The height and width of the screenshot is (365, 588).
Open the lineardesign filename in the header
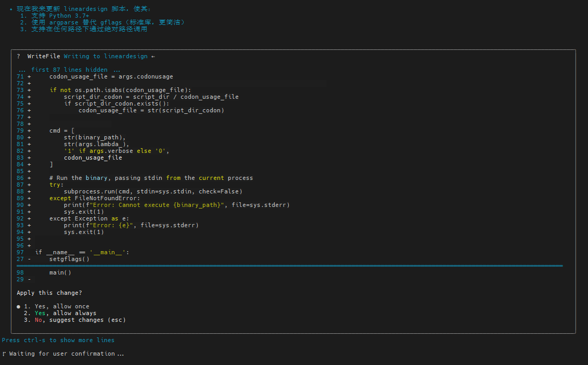(125, 56)
